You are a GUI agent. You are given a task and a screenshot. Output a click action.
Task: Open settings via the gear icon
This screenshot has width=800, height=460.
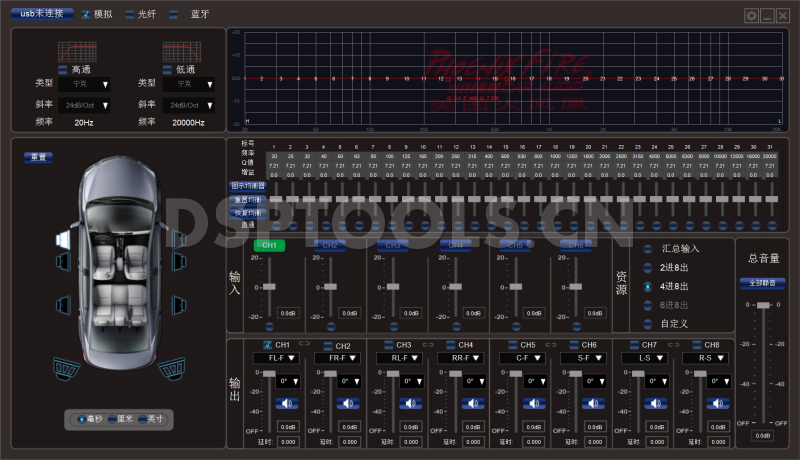tap(751, 15)
